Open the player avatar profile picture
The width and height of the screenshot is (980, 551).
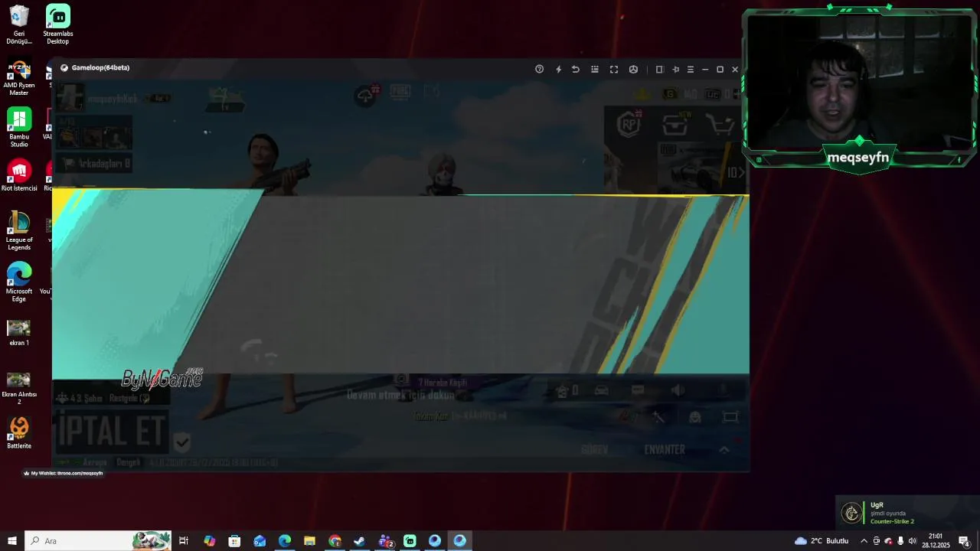click(x=70, y=97)
